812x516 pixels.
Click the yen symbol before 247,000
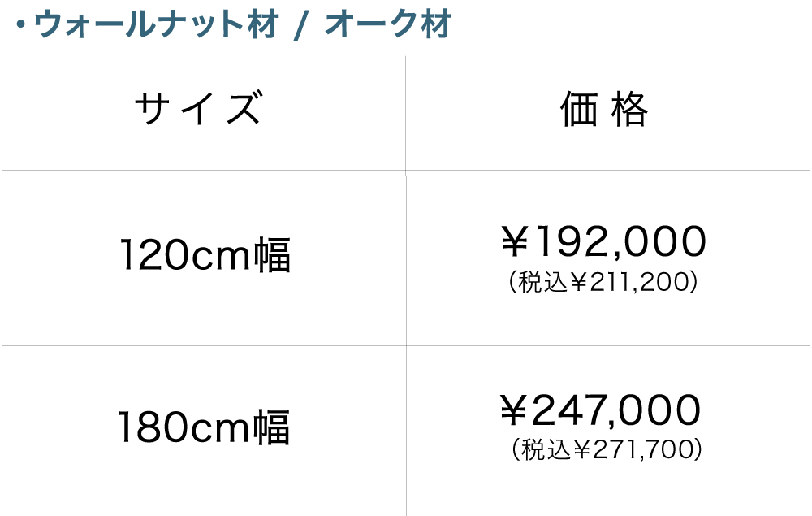(x=515, y=411)
